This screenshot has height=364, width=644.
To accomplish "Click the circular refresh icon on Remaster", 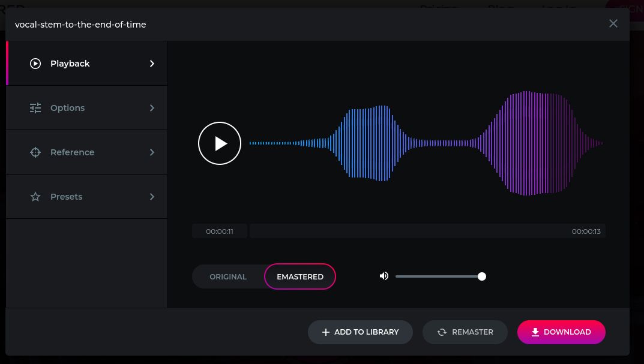I will point(442,332).
